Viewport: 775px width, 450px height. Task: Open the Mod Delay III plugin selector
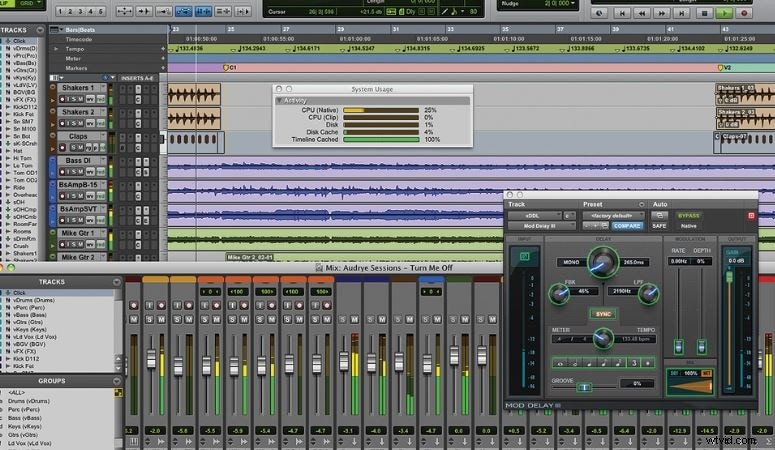[x=538, y=226]
